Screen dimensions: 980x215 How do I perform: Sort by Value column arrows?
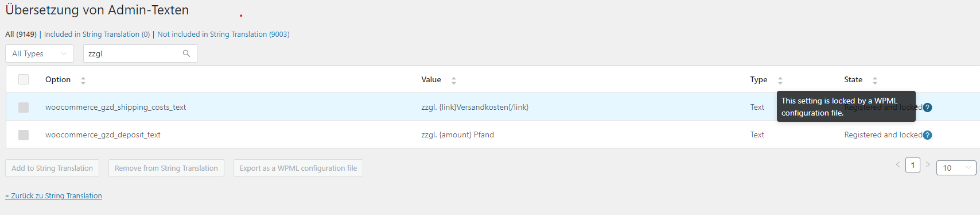coord(454,80)
